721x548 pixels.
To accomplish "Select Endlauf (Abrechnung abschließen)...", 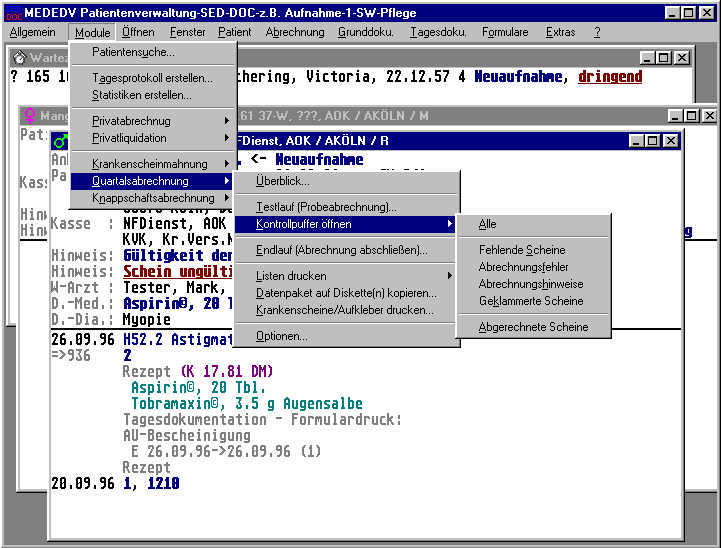I will click(347, 250).
